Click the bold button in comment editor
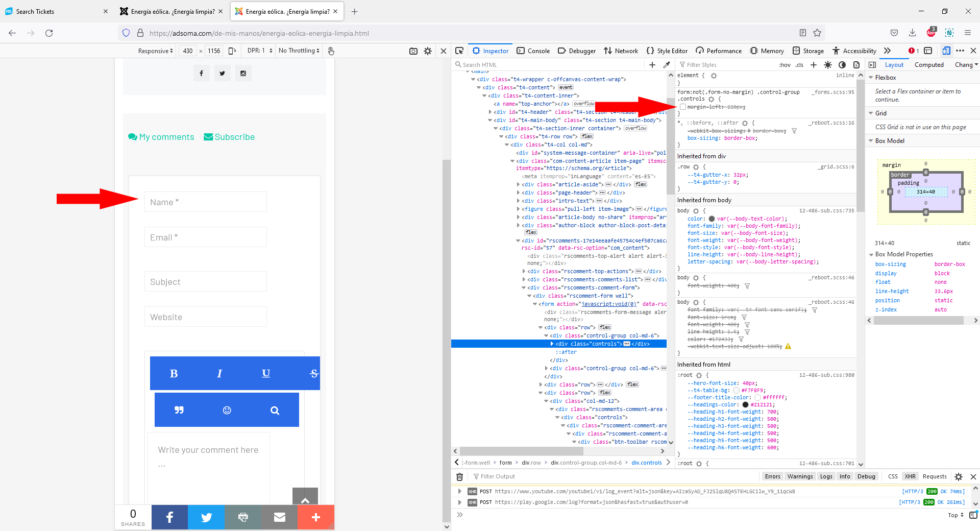980x531 pixels. (174, 373)
